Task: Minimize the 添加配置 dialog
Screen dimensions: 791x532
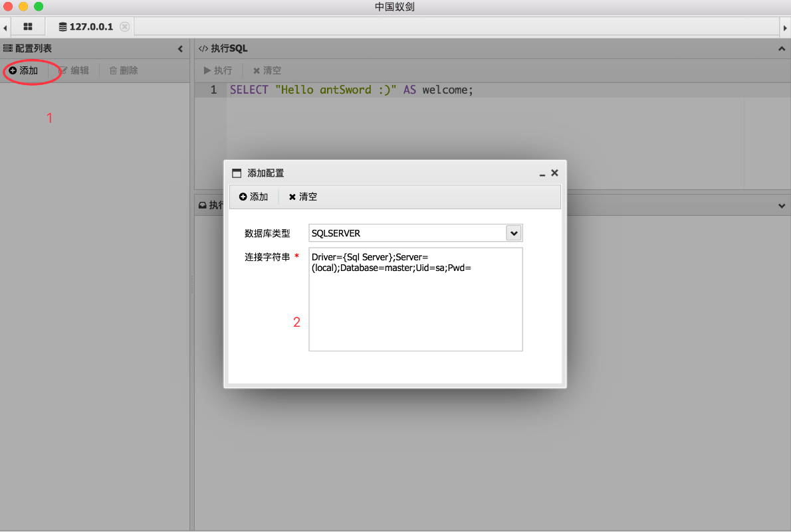Action: [542, 173]
